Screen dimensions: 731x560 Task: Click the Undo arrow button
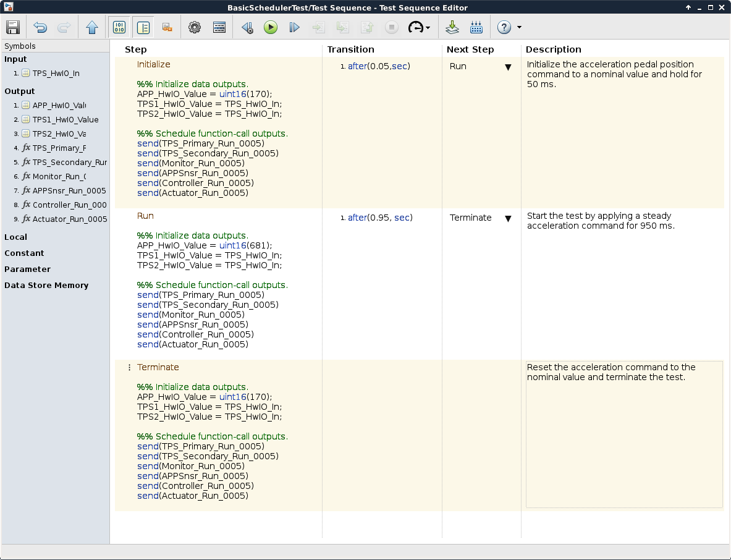pyautogui.click(x=40, y=27)
